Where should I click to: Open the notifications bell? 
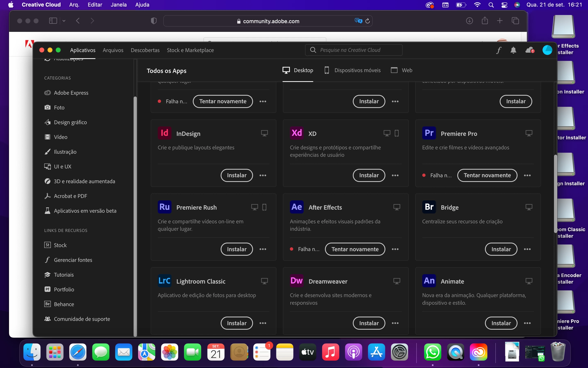[513, 50]
